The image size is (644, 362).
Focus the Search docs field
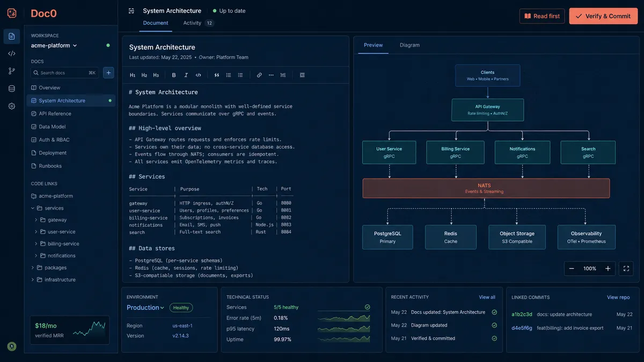point(64,72)
